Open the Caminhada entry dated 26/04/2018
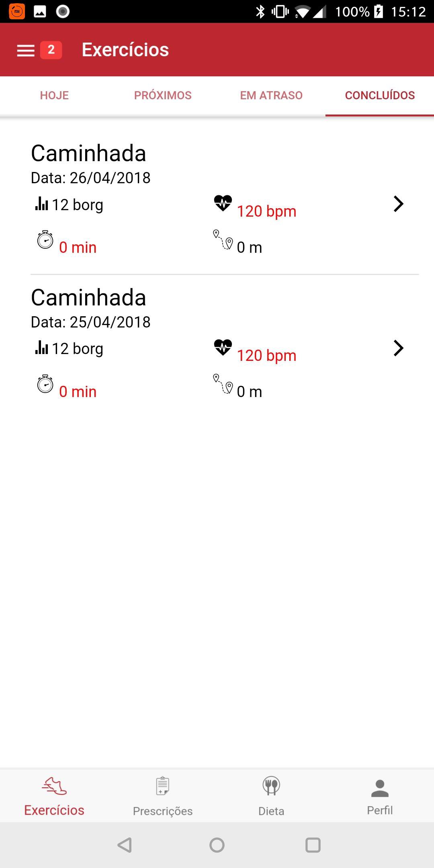This screenshot has width=434, height=868. tap(88, 154)
